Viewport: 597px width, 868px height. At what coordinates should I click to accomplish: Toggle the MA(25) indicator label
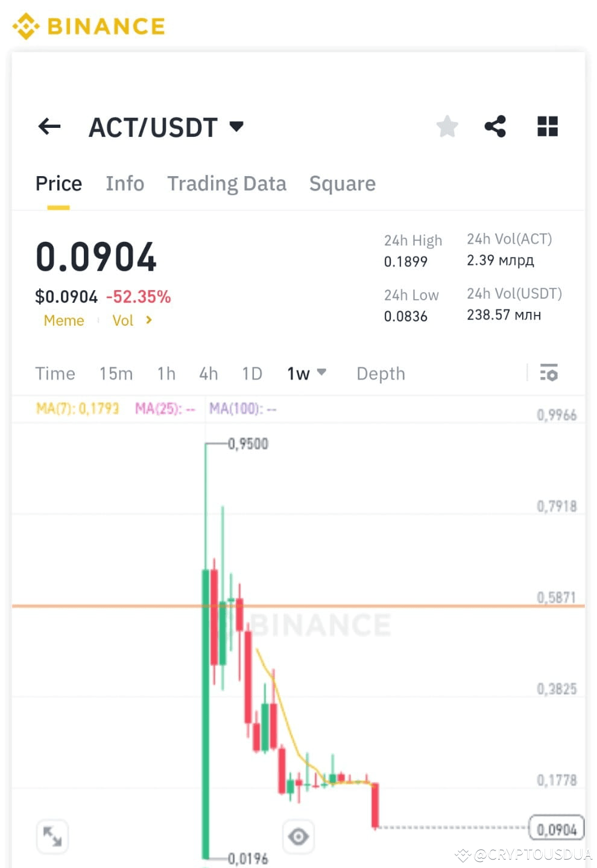165,408
